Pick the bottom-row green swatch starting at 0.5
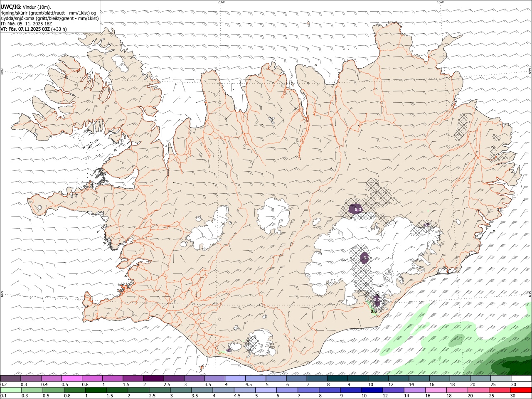 click(x=53, y=390)
